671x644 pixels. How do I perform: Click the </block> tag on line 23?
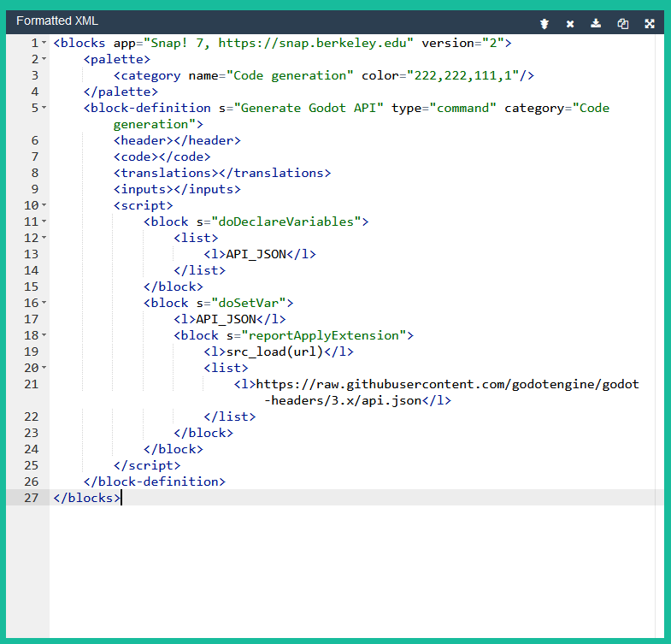[x=203, y=434]
